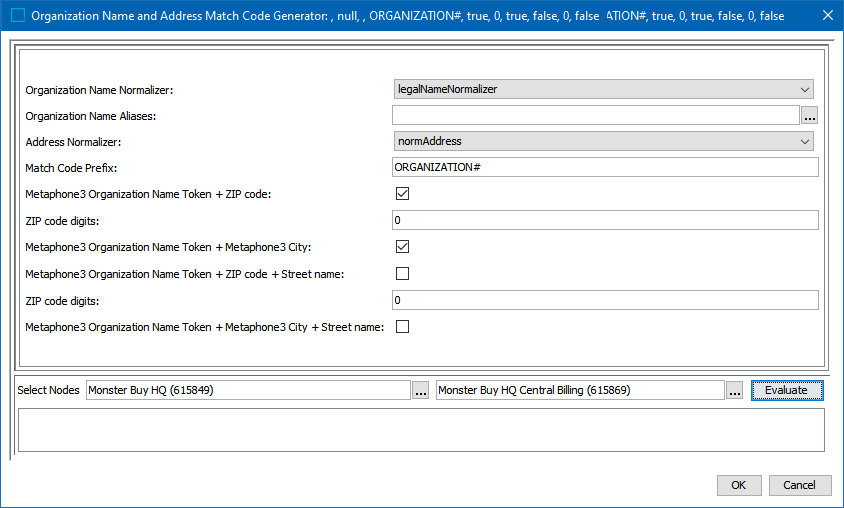Click the Cancel button
This screenshot has height=508, width=844.
click(x=799, y=485)
